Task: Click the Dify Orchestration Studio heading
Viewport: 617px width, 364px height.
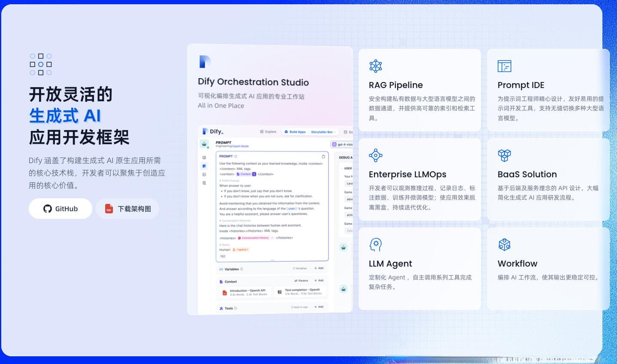Action: (253, 82)
